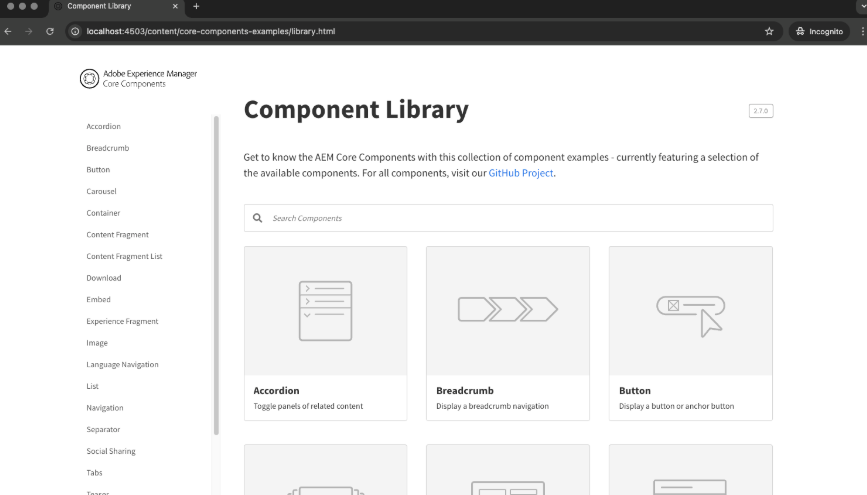This screenshot has width=867, height=495.
Task: Open site info icon in address bar
Action: coord(75,32)
